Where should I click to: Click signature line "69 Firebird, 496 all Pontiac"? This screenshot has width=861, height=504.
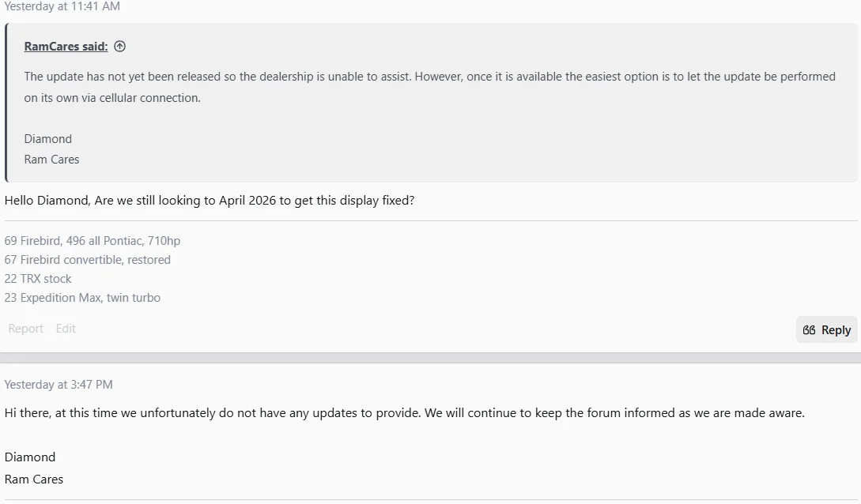(93, 241)
